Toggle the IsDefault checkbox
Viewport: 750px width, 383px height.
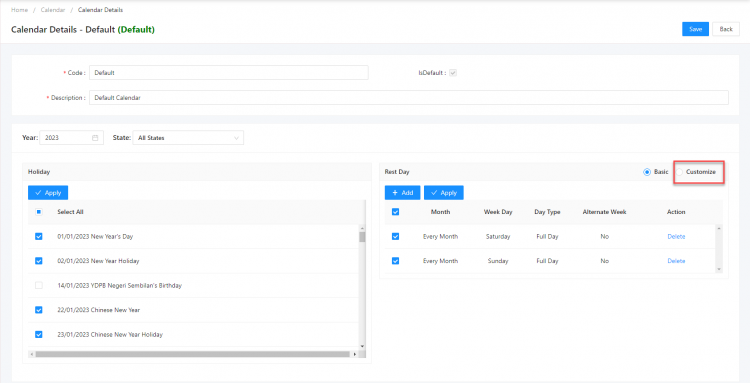click(452, 73)
